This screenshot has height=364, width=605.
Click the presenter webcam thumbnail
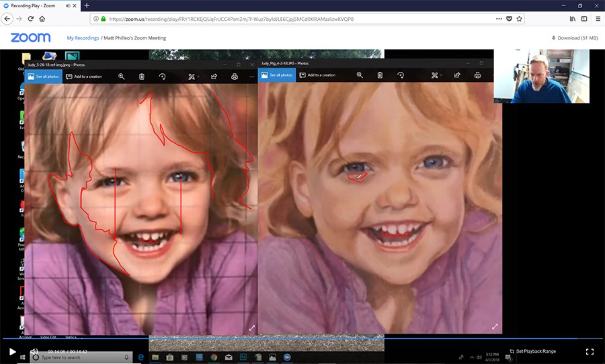(x=541, y=76)
